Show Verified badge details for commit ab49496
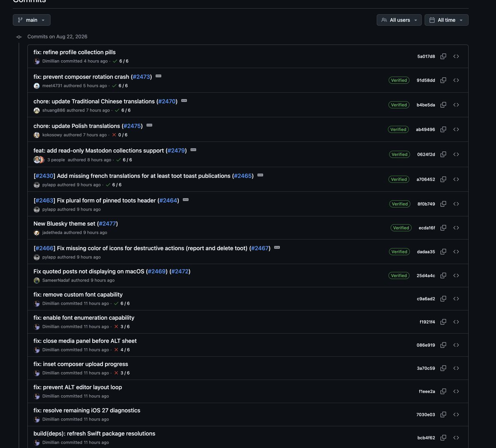Image resolution: width=496 pixels, height=448 pixels. (398, 129)
